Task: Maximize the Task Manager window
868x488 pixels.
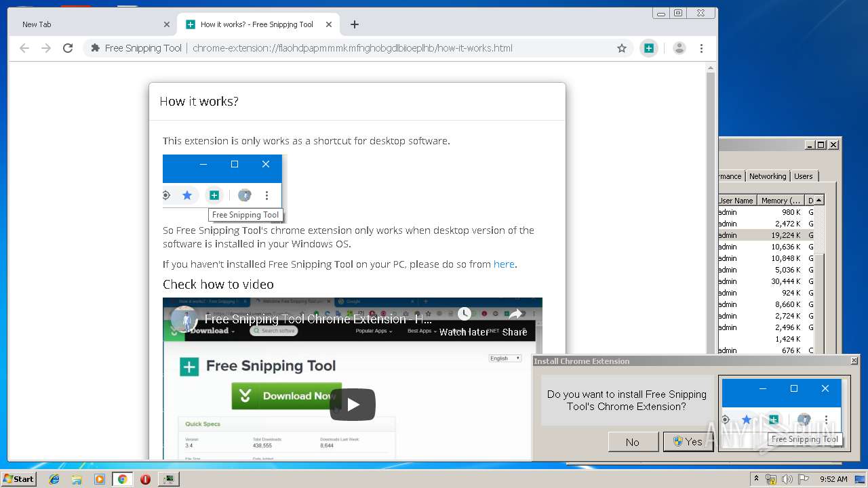Action: coord(821,144)
